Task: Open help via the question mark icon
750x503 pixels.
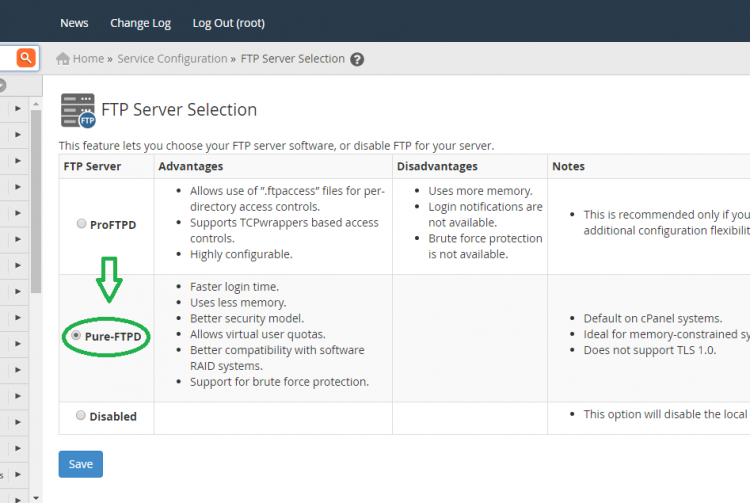Action: [x=357, y=59]
